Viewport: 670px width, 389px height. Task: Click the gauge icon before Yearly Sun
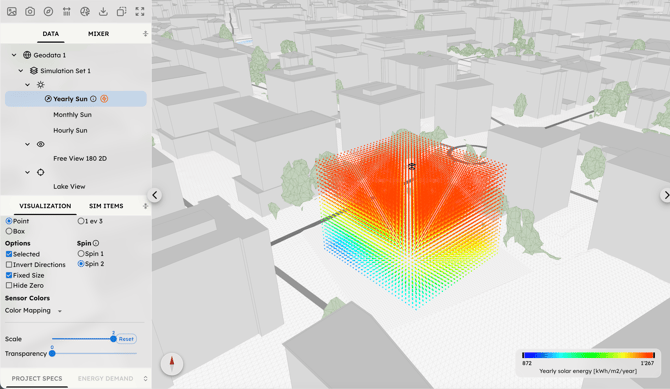(x=48, y=99)
